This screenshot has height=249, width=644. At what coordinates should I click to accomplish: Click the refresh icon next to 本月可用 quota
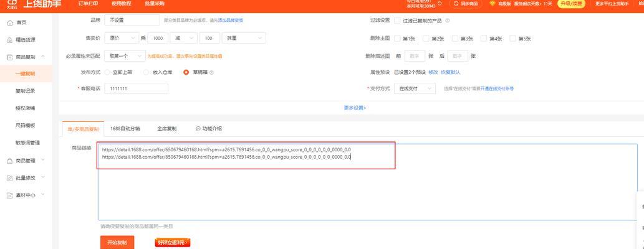[x=440, y=3]
